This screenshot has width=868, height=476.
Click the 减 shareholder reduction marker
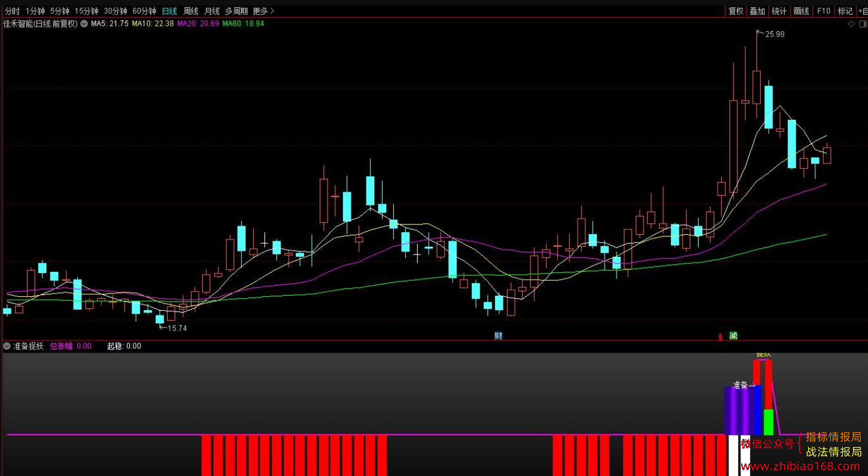pyautogui.click(x=733, y=336)
